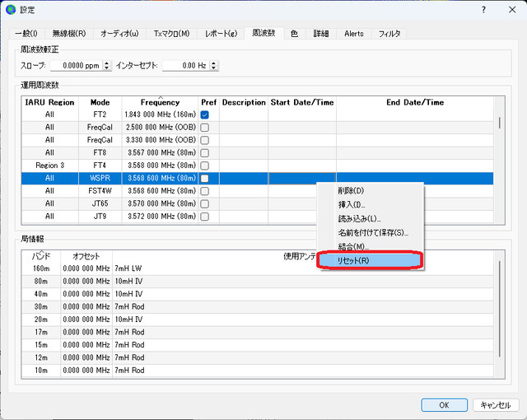Open the 詳細 tab
This screenshot has width=527, height=420.
(321, 34)
